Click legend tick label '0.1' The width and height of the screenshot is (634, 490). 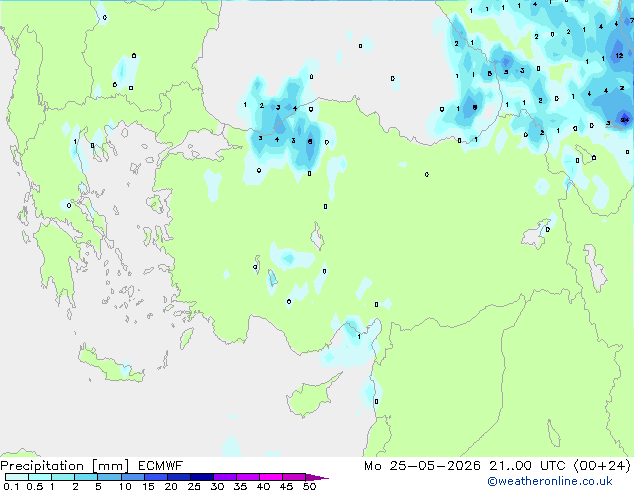click(x=11, y=486)
